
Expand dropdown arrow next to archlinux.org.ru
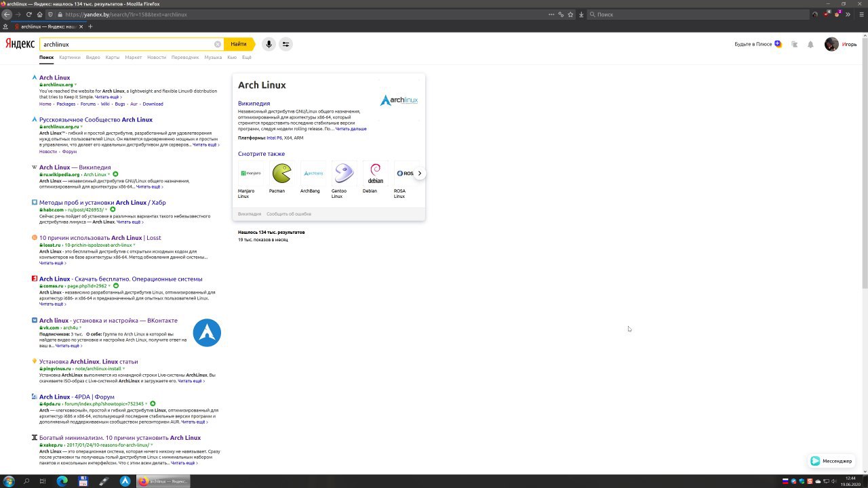[81, 127]
